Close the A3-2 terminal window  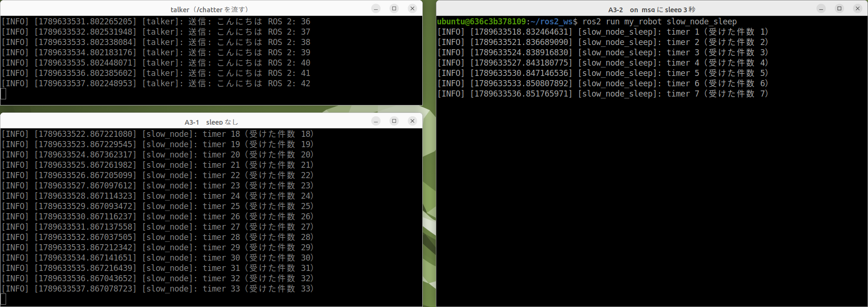coord(858,8)
